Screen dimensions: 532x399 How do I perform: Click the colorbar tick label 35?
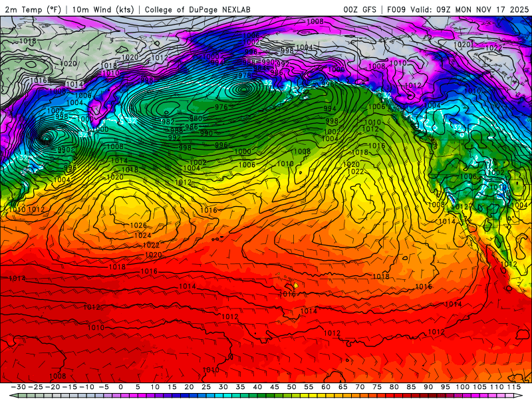[240, 387]
